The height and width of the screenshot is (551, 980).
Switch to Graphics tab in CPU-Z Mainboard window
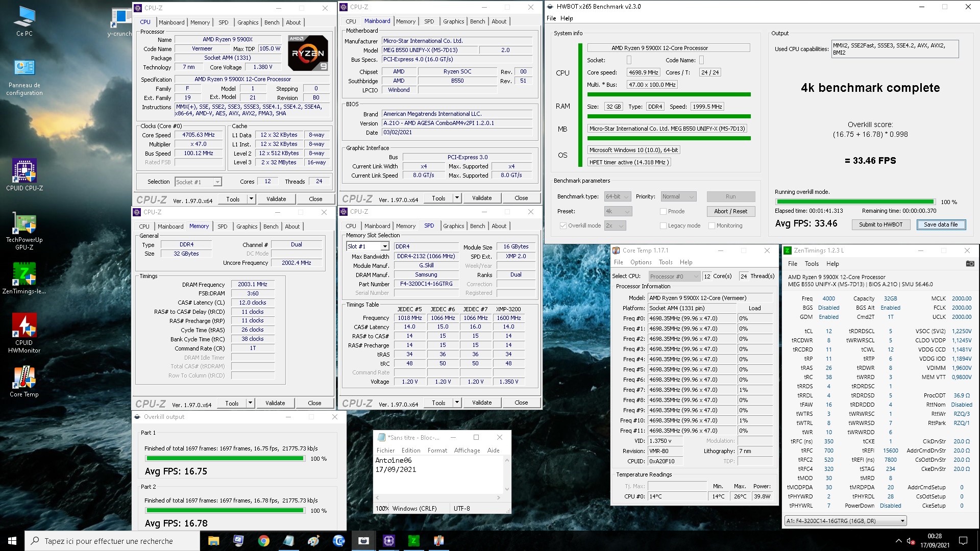(453, 21)
